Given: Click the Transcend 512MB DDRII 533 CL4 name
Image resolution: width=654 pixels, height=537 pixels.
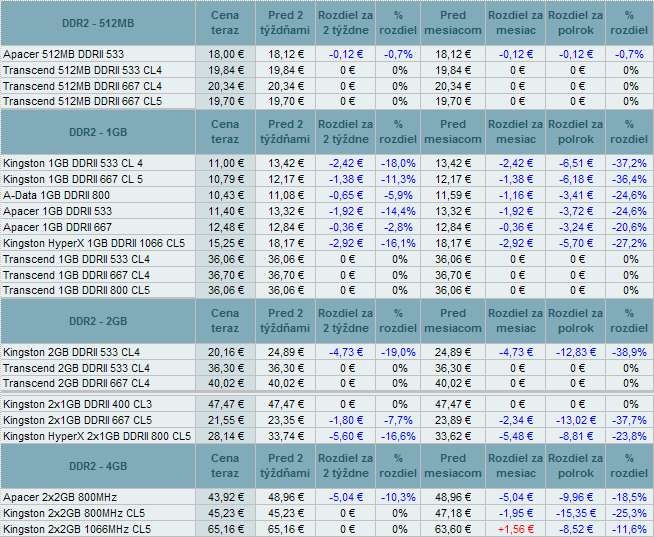Looking at the screenshot, I should tap(82, 70).
